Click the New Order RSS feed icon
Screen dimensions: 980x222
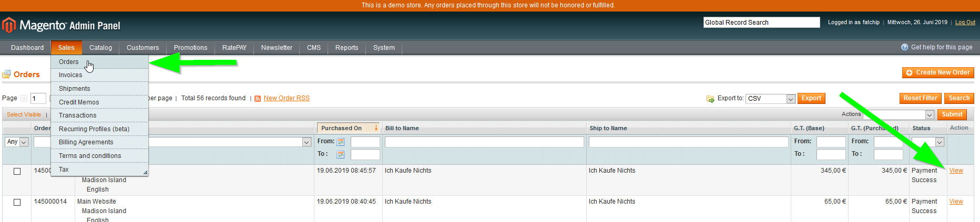[x=258, y=99]
